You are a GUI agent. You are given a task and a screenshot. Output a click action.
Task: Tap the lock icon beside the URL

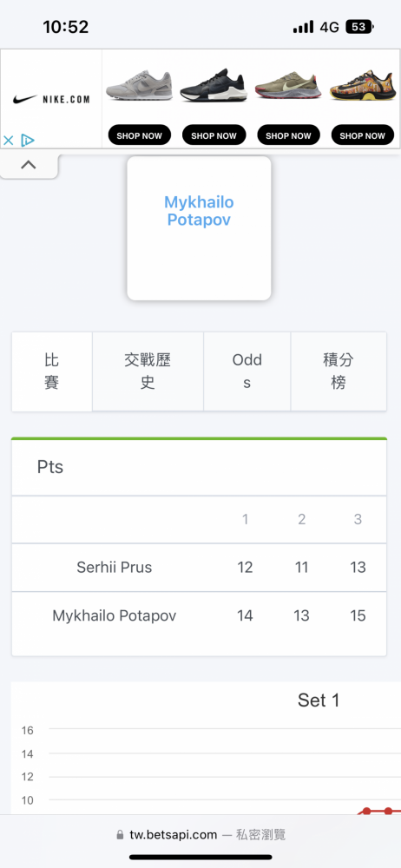(120, 835)
